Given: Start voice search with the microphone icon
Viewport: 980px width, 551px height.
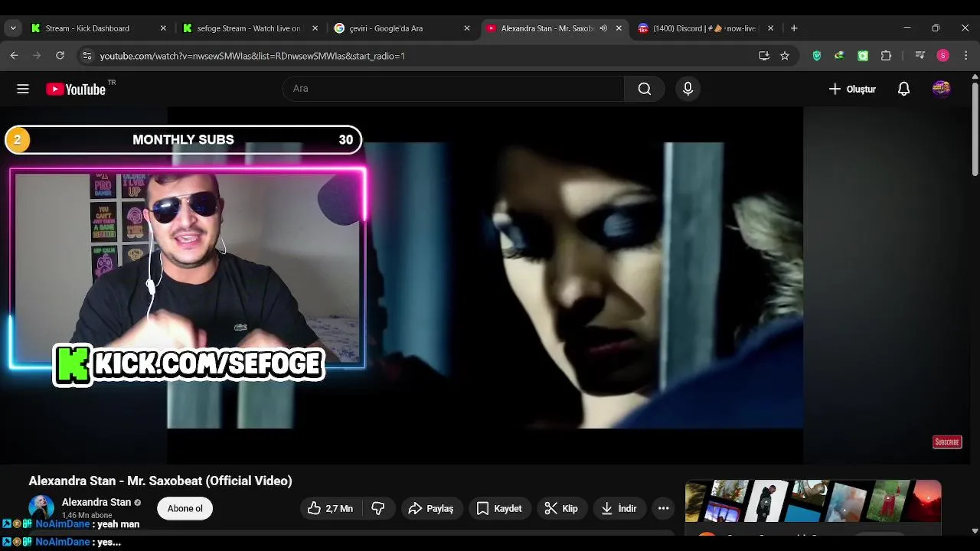Looking at the screenshot, I should [x=688, y=89].
